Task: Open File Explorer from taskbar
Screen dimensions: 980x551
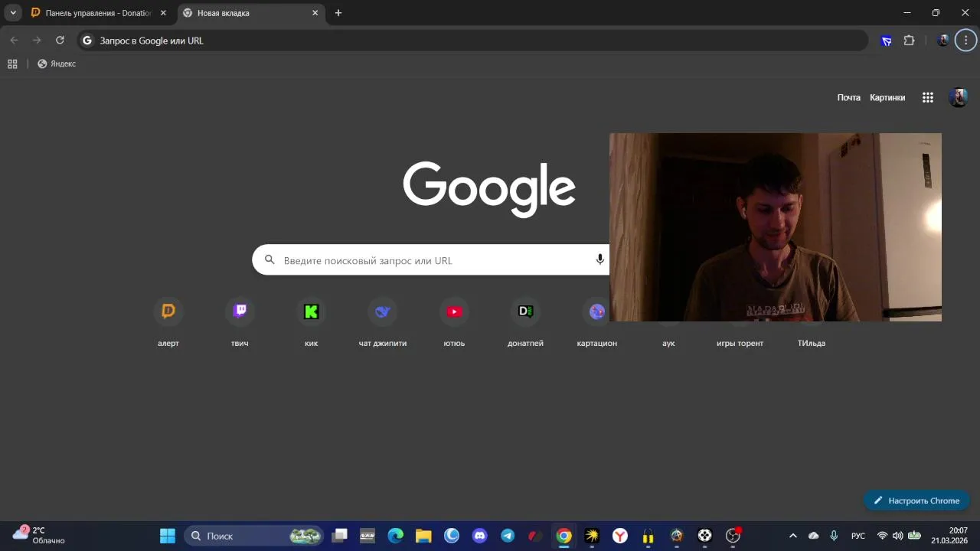Action: pyautogui.click(x=423, y=536)
